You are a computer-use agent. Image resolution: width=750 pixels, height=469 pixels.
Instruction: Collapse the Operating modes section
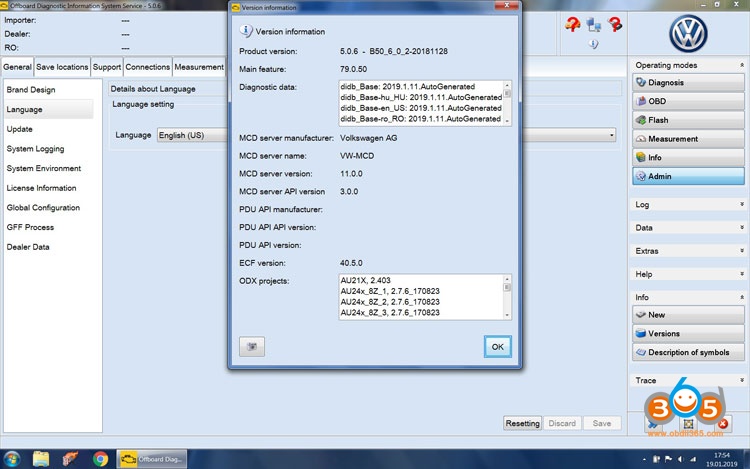(x=741, y=65)
